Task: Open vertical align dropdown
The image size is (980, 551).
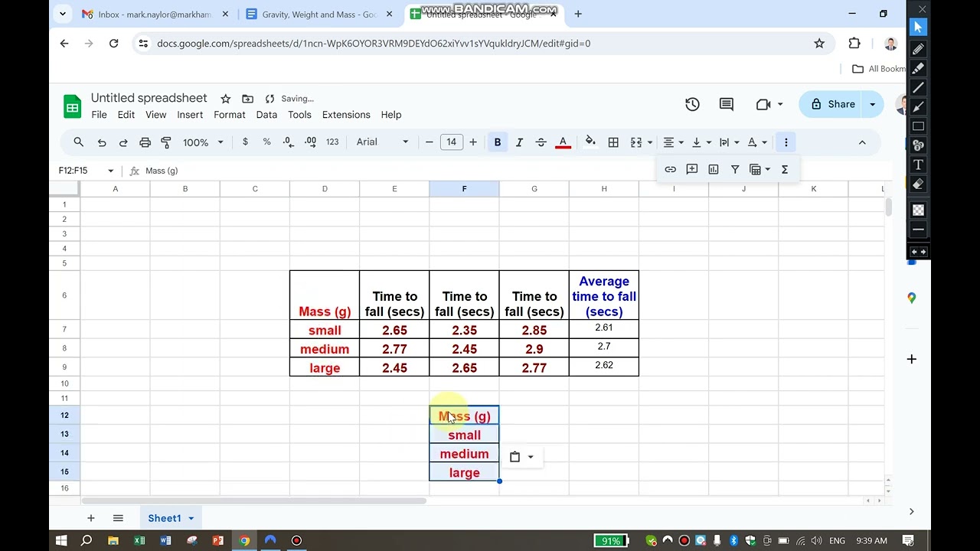Action: 701,142
